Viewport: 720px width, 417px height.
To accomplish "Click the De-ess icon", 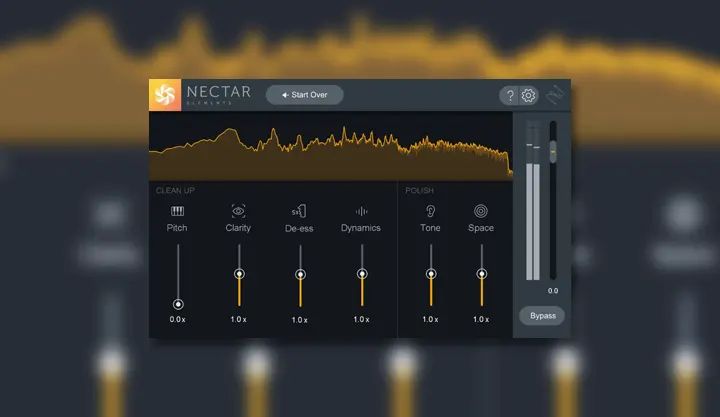I will 299,211.
